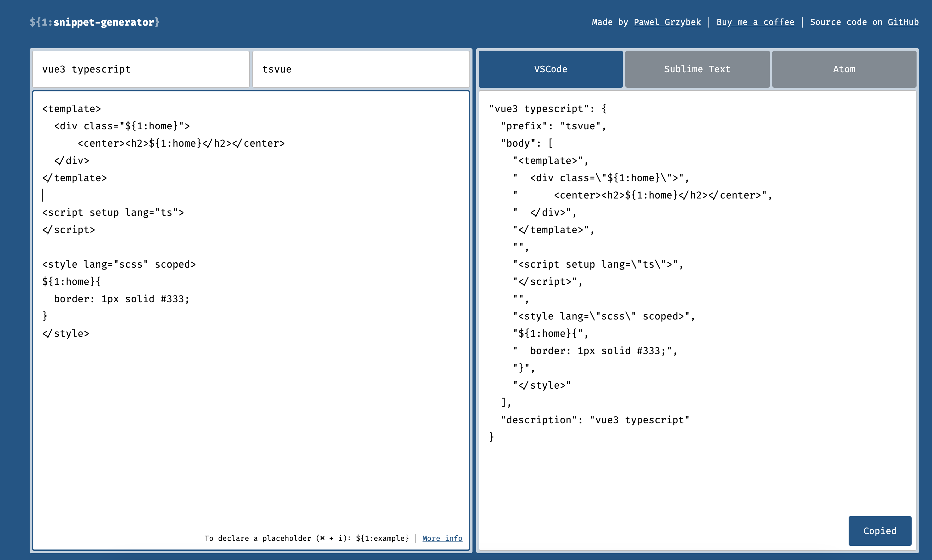Click the "<style lang=\"scss\" scoped>" output line
Image resolution: width=932 pixels, height=560 pixels.
click(x=604, y=316)
